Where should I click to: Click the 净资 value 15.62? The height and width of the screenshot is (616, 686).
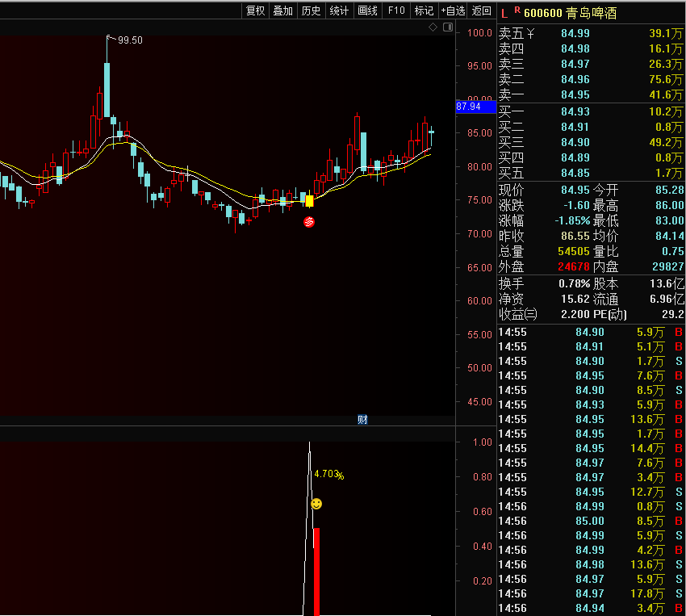point(575,299)
